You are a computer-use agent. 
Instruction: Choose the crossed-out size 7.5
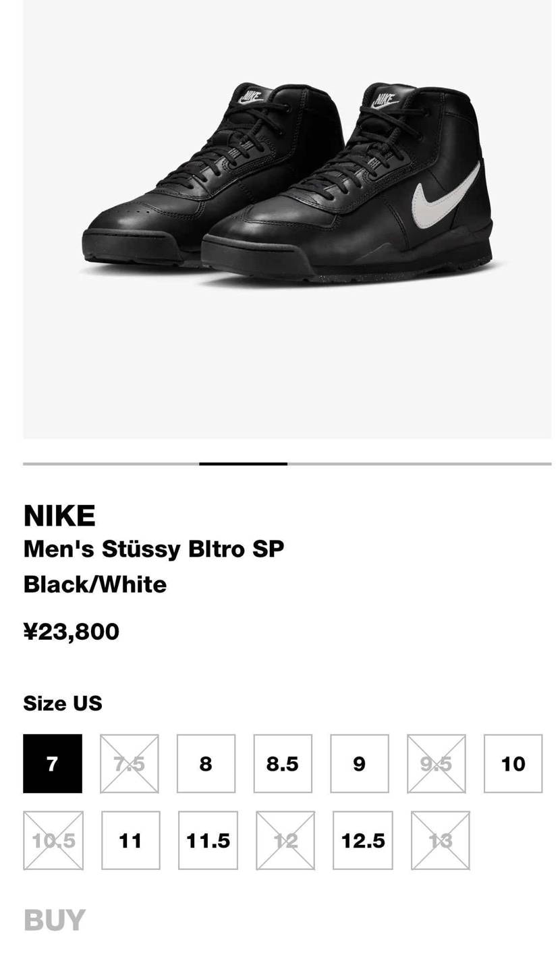tap(130, 763)
